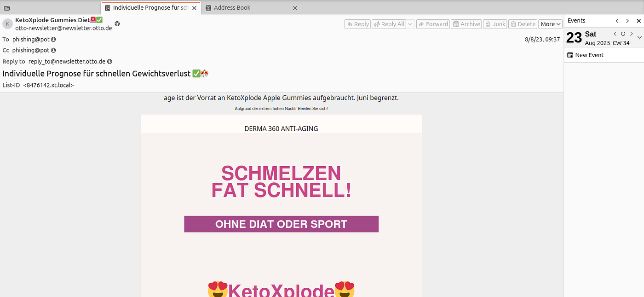Click the KetoXplode pink heading
Viewport: 644px width, 297px height.
tap(281, 291)
